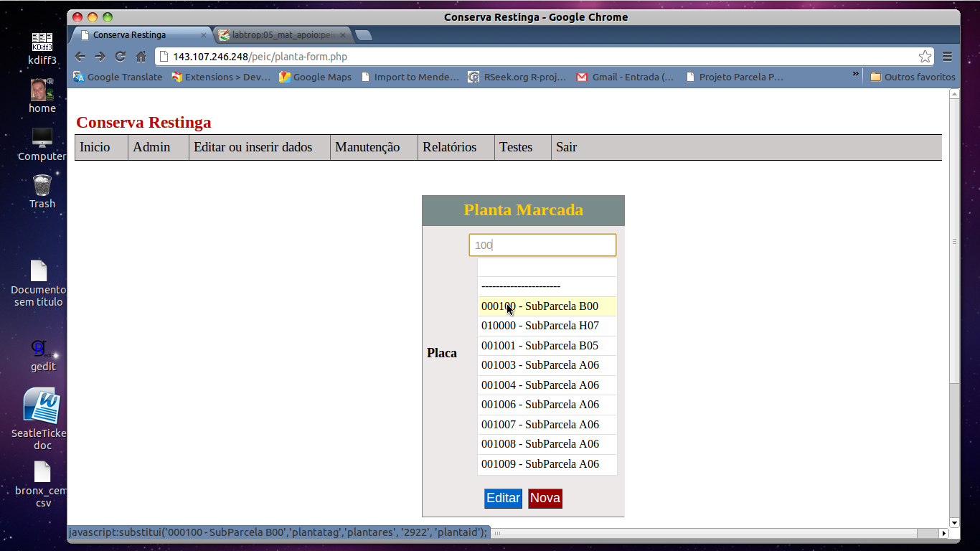
Task: Click the Placa search input field
Action: 542,245
